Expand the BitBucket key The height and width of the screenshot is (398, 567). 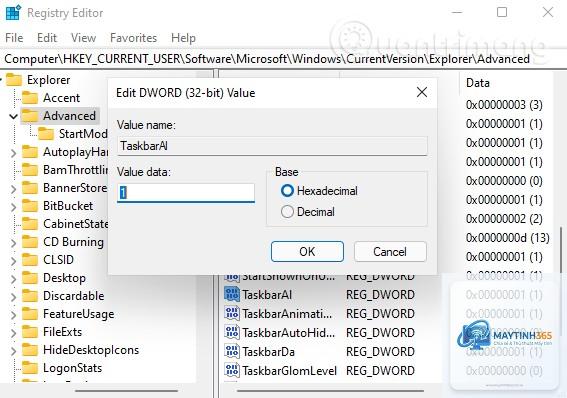[13, 206]
